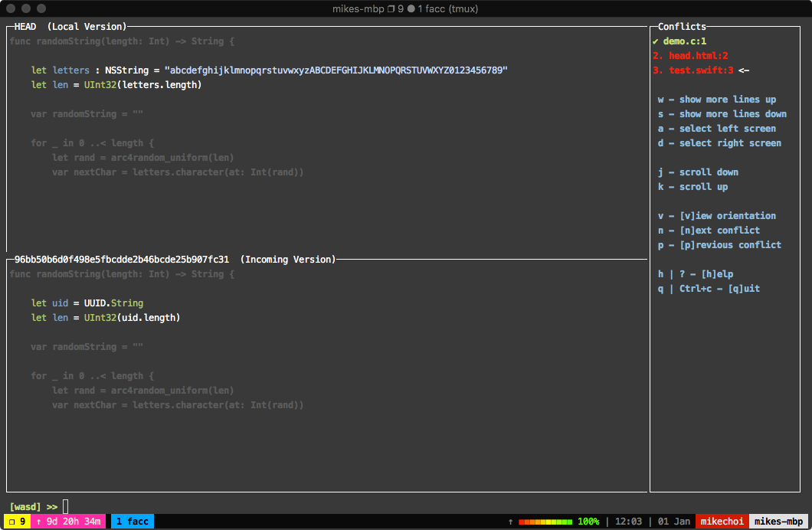Click the 'a – select left screen' hint
The height and width of the screenshot is (530, 812).
717,129
